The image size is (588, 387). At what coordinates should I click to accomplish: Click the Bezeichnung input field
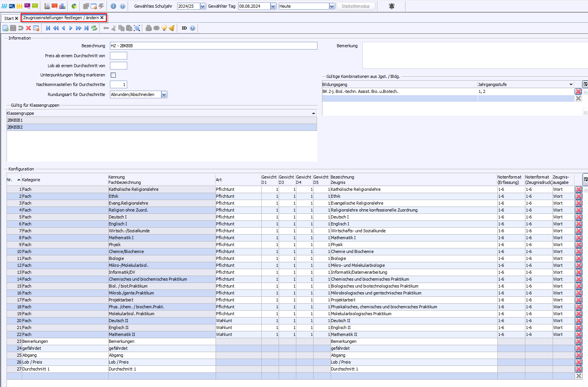pyautogui.click(x=213, y=46)
